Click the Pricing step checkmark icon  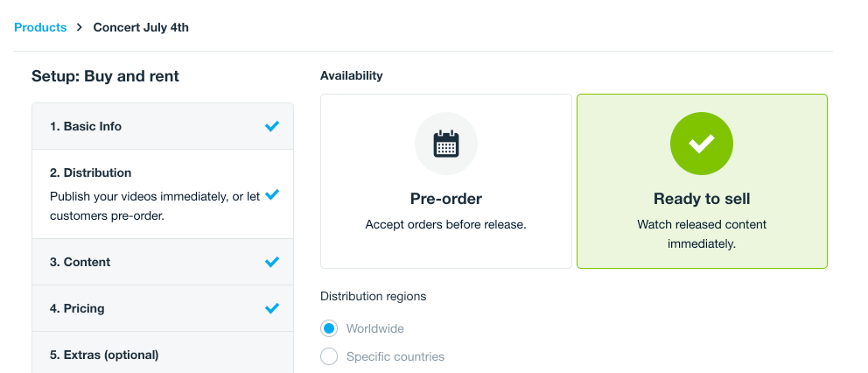click(x=272, y=308)
